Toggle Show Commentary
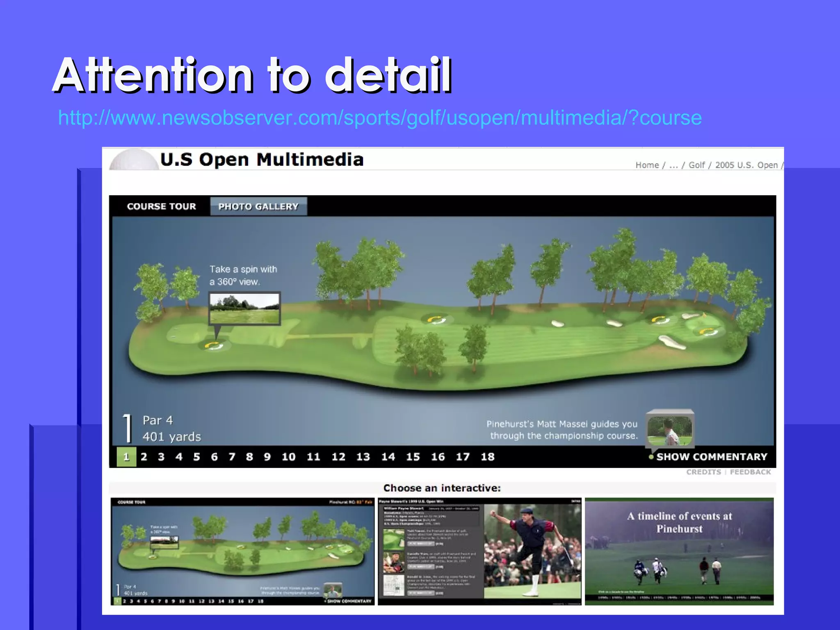 click(x=708, y=457)
